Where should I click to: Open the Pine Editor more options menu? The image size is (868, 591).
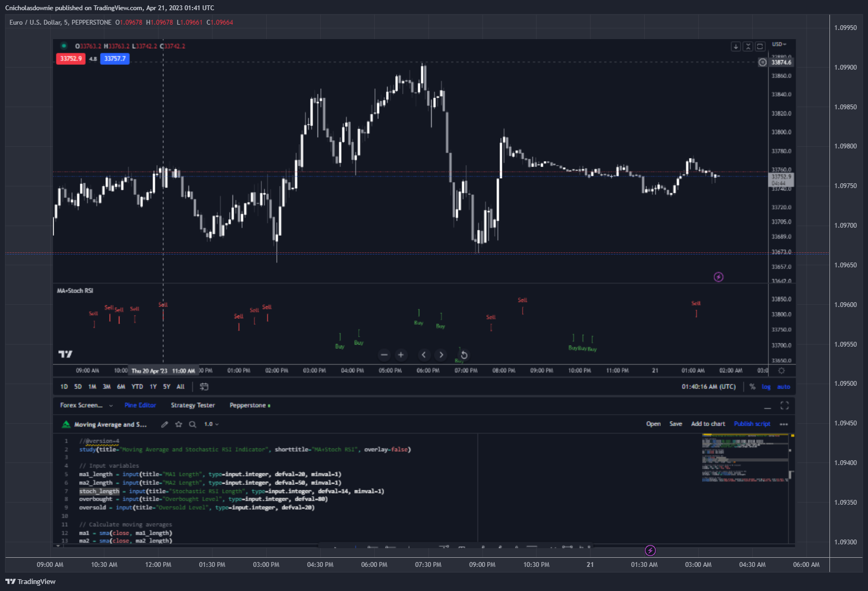(x=784, y=424)
